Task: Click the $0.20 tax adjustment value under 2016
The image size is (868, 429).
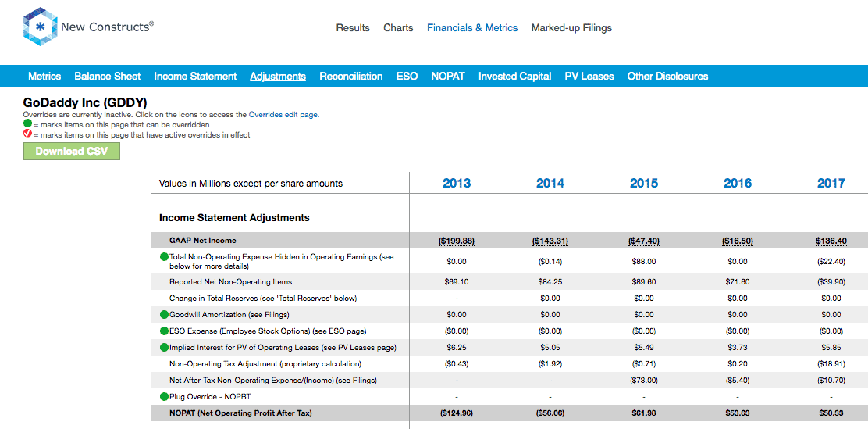Action: (738, 363)
